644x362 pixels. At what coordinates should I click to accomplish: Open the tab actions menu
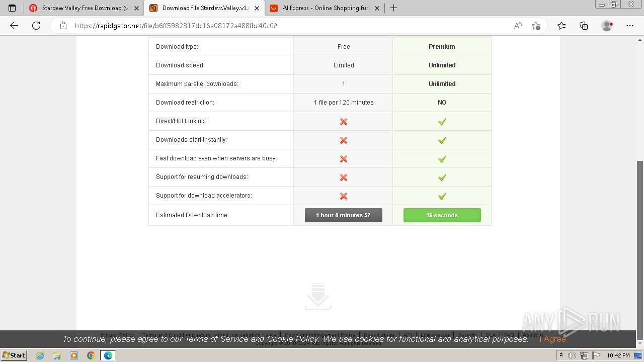12,8
